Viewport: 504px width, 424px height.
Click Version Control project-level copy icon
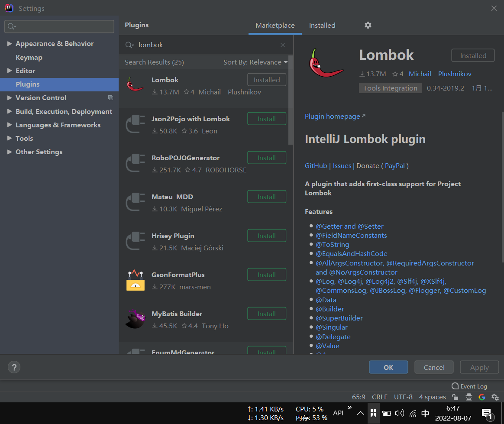coord(110,98)
